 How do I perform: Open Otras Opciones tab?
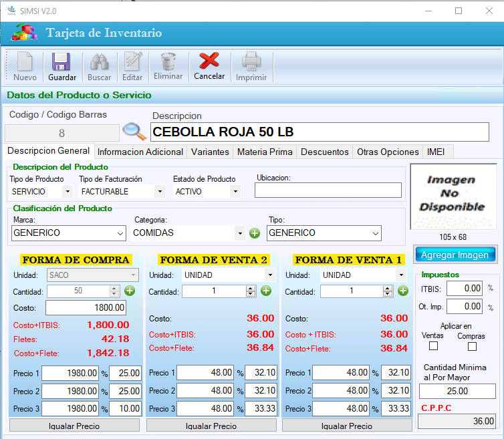pos(388,152)
